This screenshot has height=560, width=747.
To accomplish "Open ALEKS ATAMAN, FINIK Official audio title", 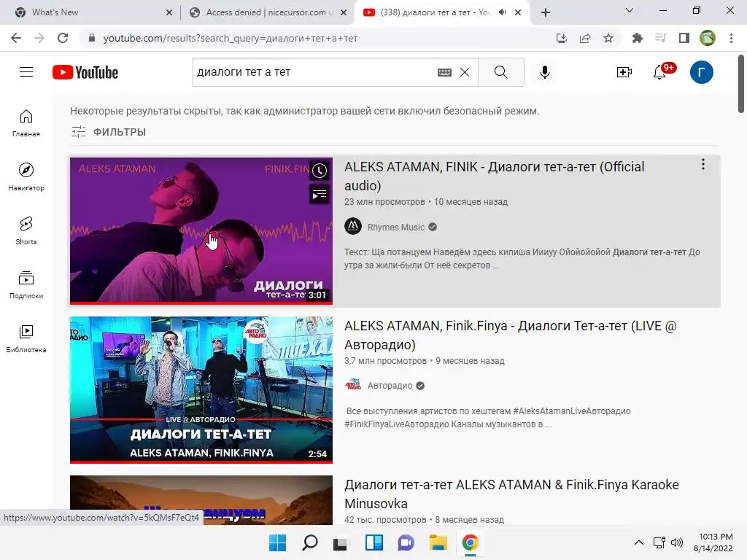I will pos(495,176).
